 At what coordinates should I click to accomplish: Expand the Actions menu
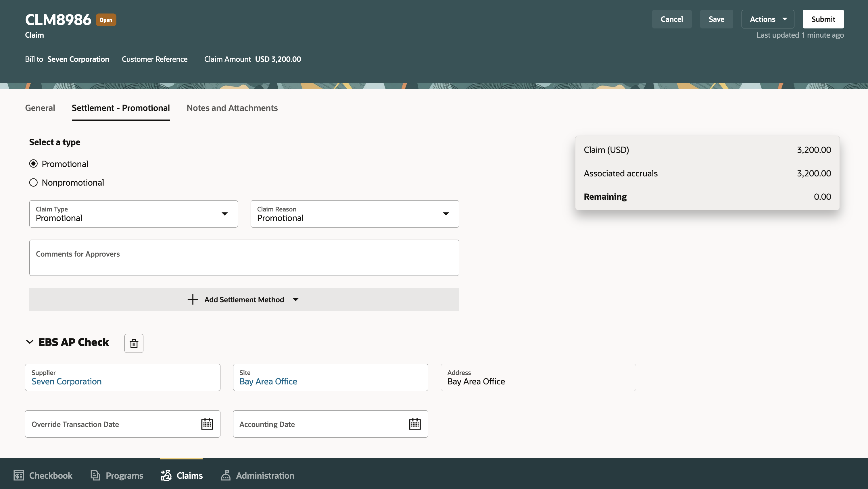768,19
